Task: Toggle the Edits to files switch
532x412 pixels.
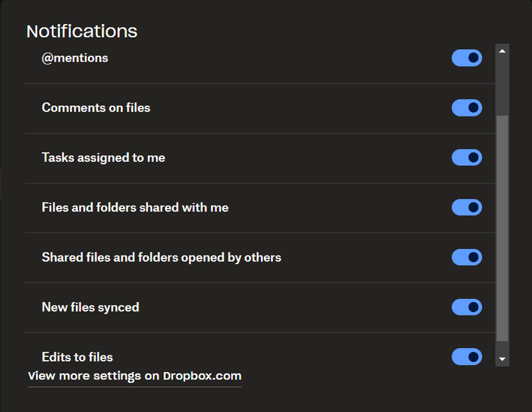Action: pos(466,357)
